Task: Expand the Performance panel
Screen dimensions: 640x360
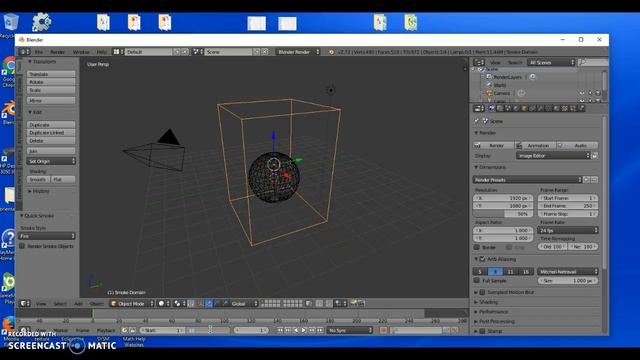Action: 493,312
